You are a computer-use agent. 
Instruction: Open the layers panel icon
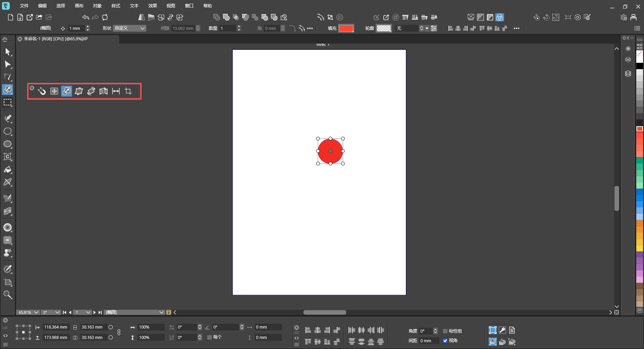pos(628,74)
